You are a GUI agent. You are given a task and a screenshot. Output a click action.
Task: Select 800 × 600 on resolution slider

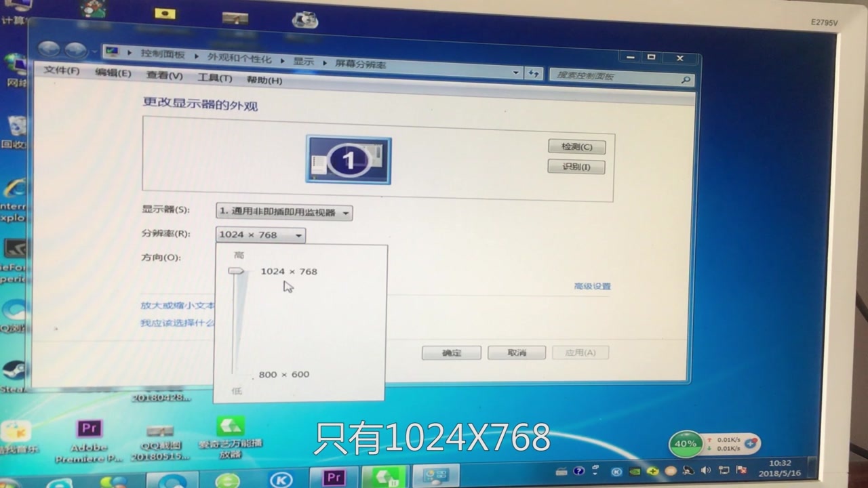coord(283,374)
